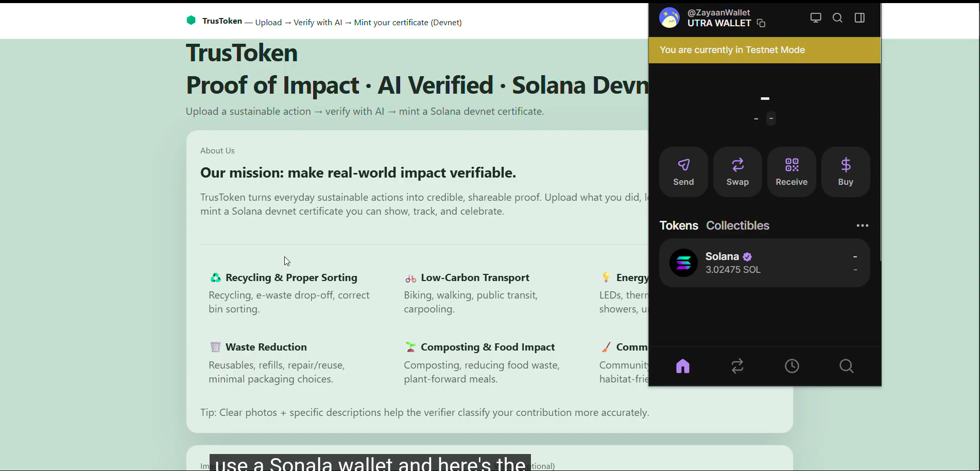This screenshot has height=471, width=980.
Task: Click the Solana coin logo
Action: pos(683,263)
